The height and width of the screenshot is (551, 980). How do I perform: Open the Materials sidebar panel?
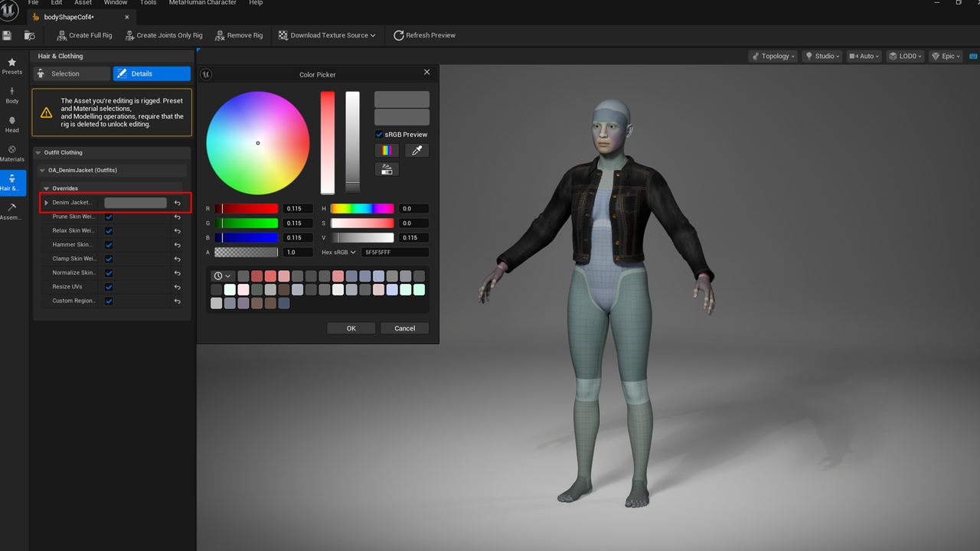(x=12, y=154)
